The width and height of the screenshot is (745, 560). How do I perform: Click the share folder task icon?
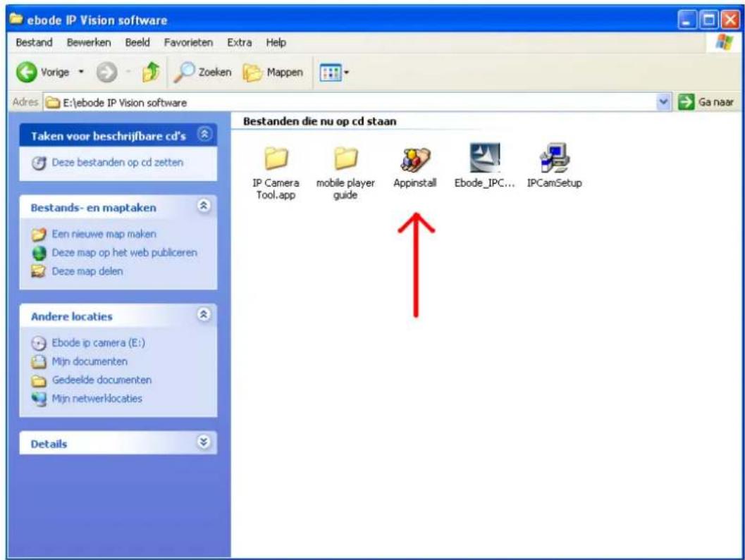[x=39, y=271]
